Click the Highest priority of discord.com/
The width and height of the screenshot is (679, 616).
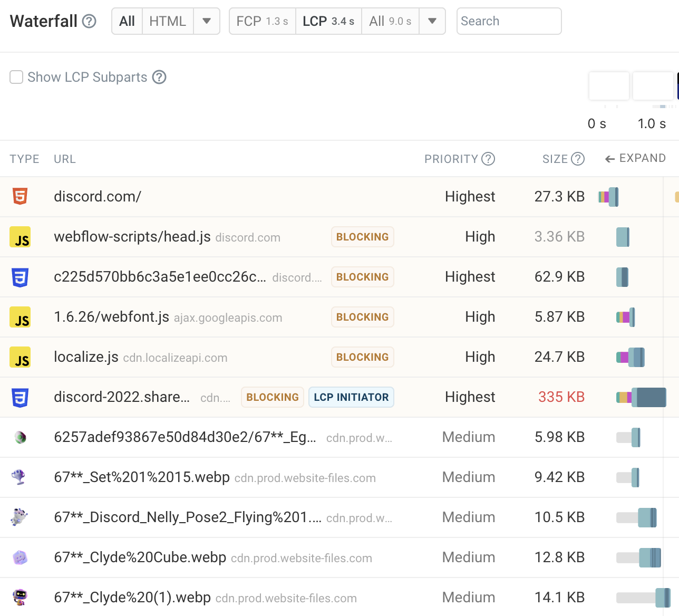coord(470,197)
